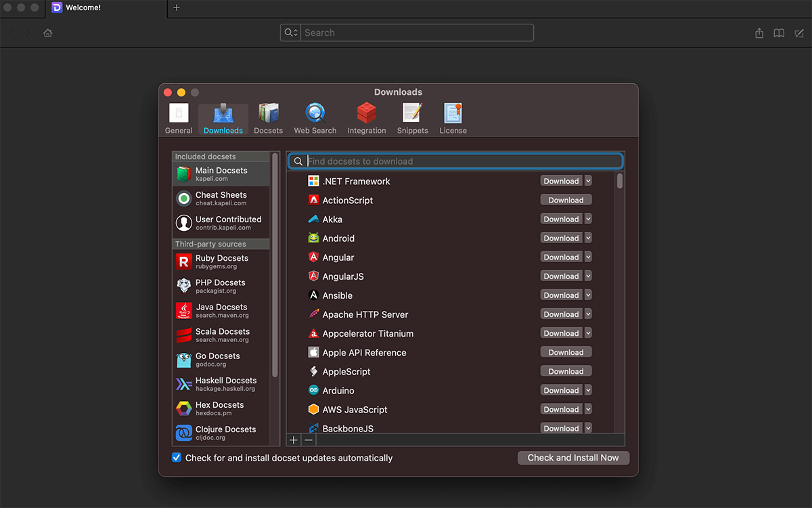Focus the Find docsets to download field

coord(455,161)
